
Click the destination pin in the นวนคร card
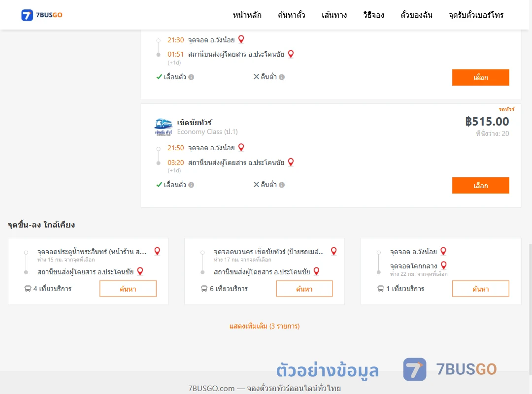317,271
